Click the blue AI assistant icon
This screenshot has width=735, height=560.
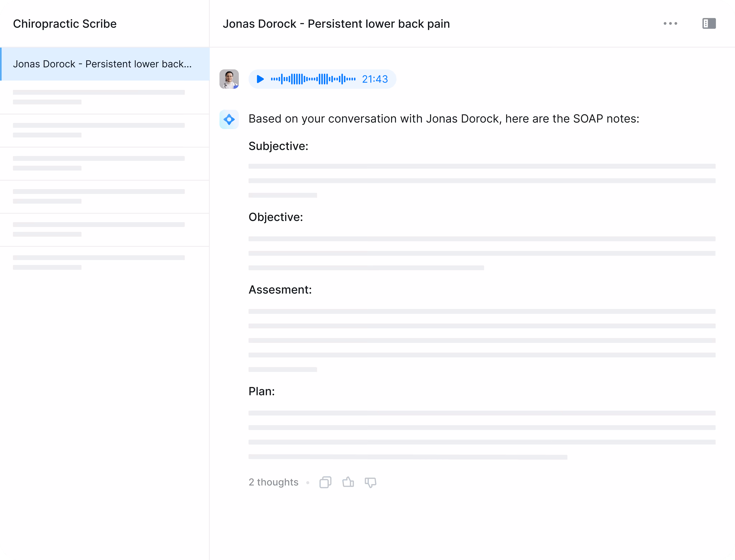tap(229, 119)
